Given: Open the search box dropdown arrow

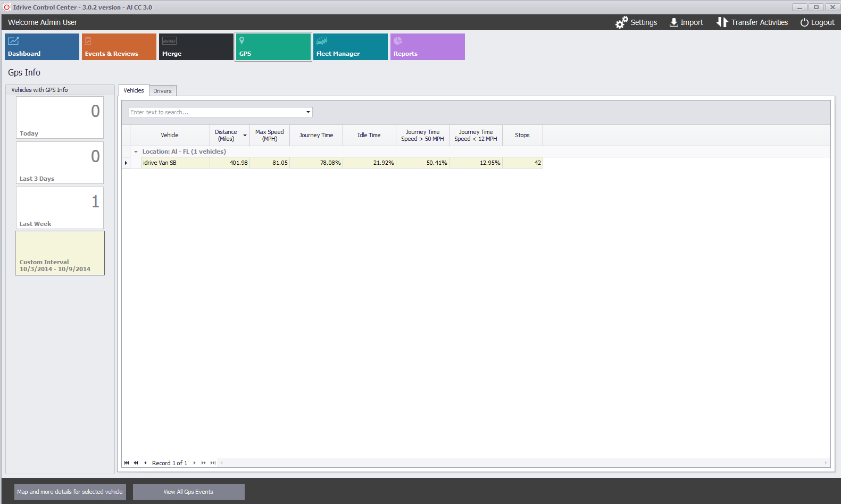Looking at the screenshot, I should tap(308, 112).
